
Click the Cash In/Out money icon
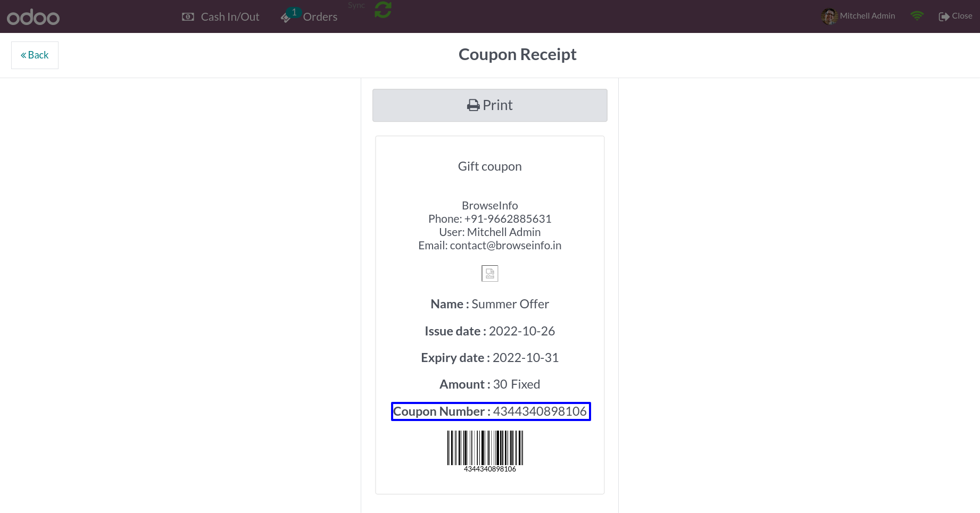pos(188,16)
